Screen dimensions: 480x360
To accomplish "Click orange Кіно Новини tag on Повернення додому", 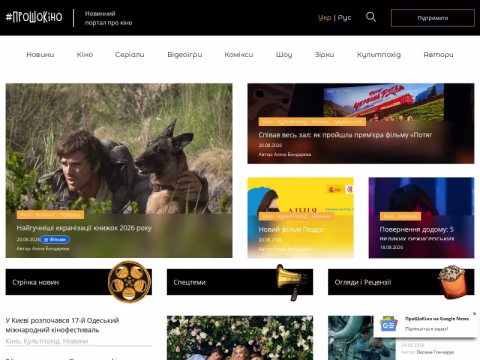I will pos(400,216).
